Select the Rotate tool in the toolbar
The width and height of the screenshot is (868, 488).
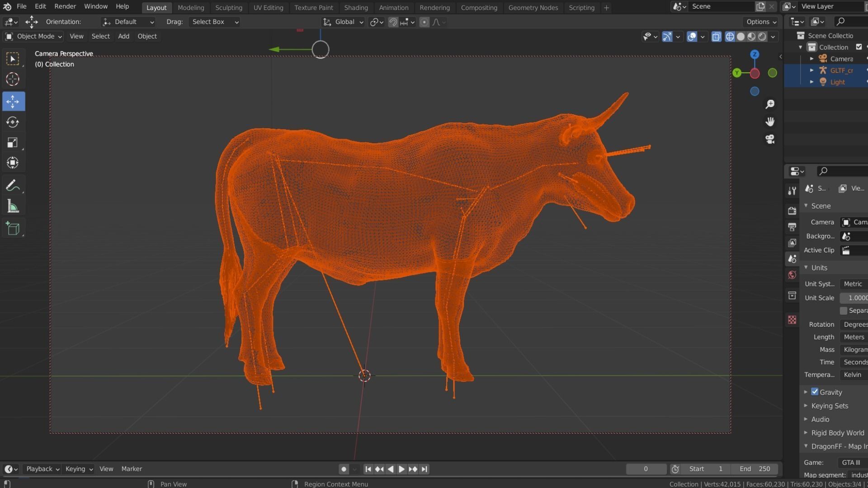point(13,122)
